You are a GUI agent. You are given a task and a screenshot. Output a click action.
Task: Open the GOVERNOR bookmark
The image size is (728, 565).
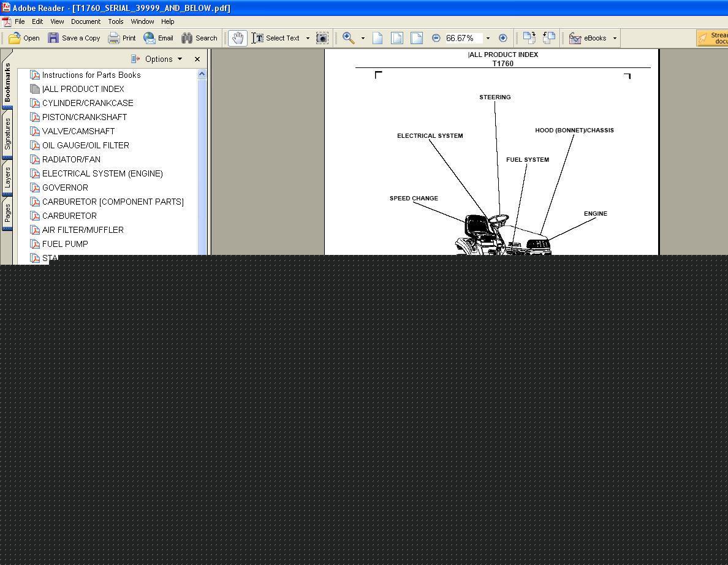[x=65, y=188]
